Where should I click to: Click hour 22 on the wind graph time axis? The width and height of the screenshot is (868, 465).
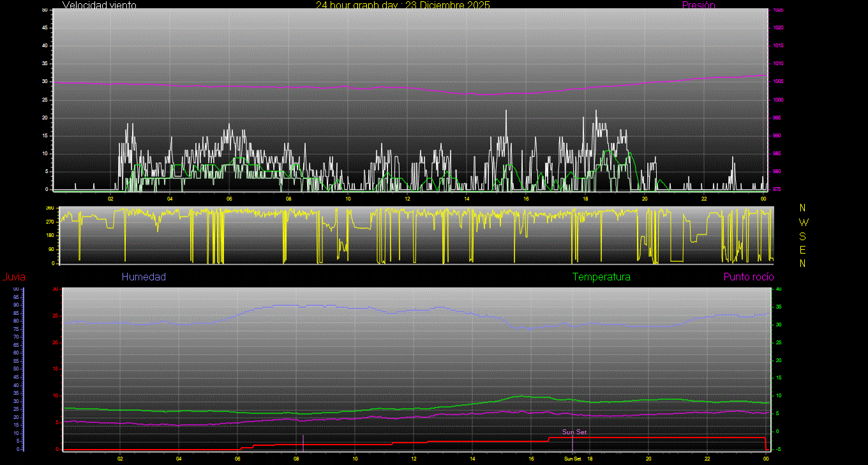(703, 199)
